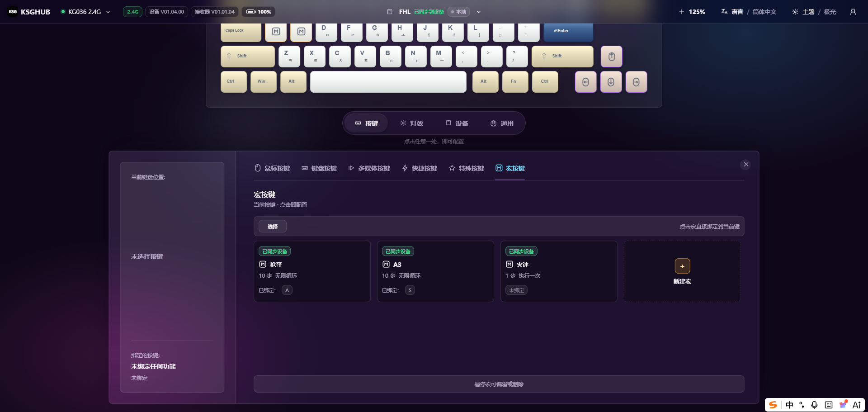The width and height of the screenshot is (868, 412).
Task: Click the bound key S badge on A3
Action: (x=410, y=290)
